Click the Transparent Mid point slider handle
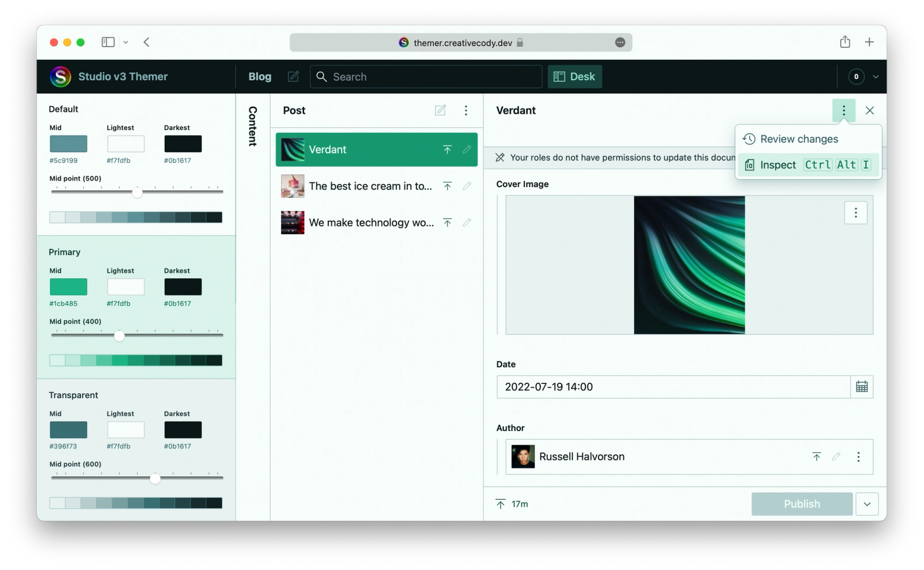The image size is (924, 570). coord(155,479)
